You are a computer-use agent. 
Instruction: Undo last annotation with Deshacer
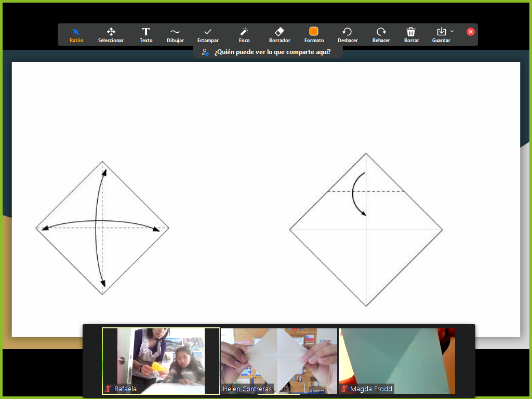click(x=348, y=34)
